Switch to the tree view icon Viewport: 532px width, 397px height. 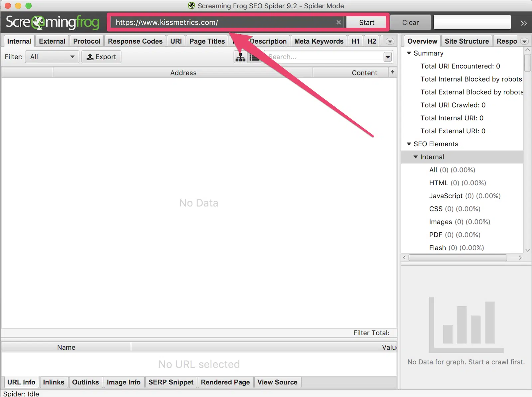240,57
